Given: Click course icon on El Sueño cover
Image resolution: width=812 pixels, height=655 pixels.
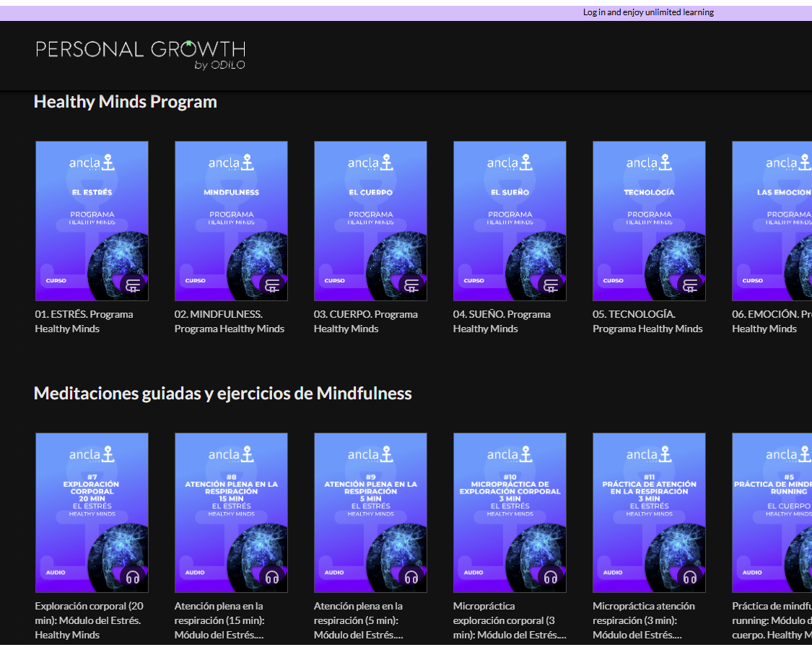Looking at the screenshot, I should pyautogui.click(x=551, y=285).
